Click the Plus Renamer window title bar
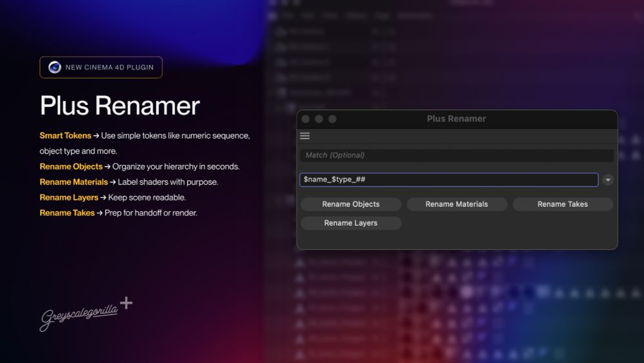 point(457,119)
